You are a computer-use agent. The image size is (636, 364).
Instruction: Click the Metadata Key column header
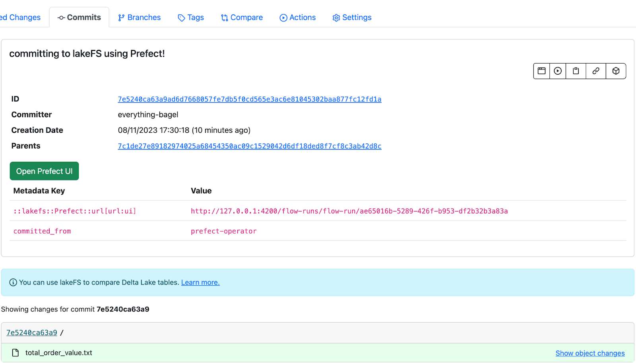pyautogui.click(x=39, y=191)
